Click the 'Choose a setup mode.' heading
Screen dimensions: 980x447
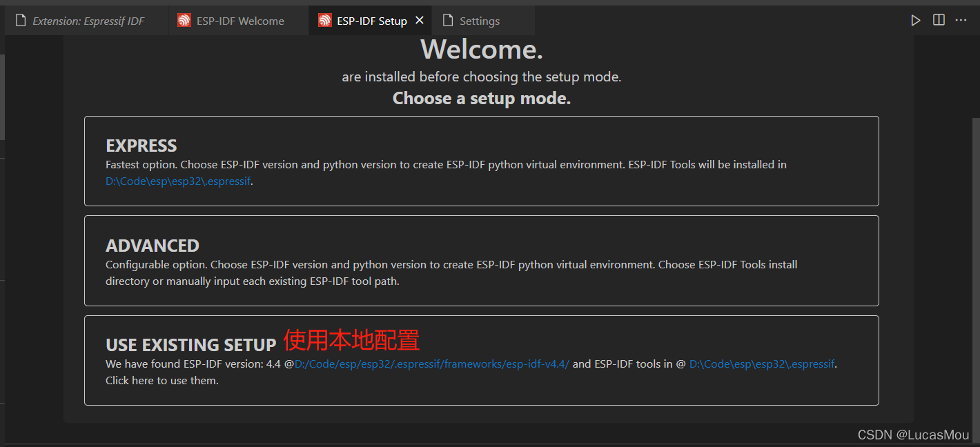(x=482, y=98)
